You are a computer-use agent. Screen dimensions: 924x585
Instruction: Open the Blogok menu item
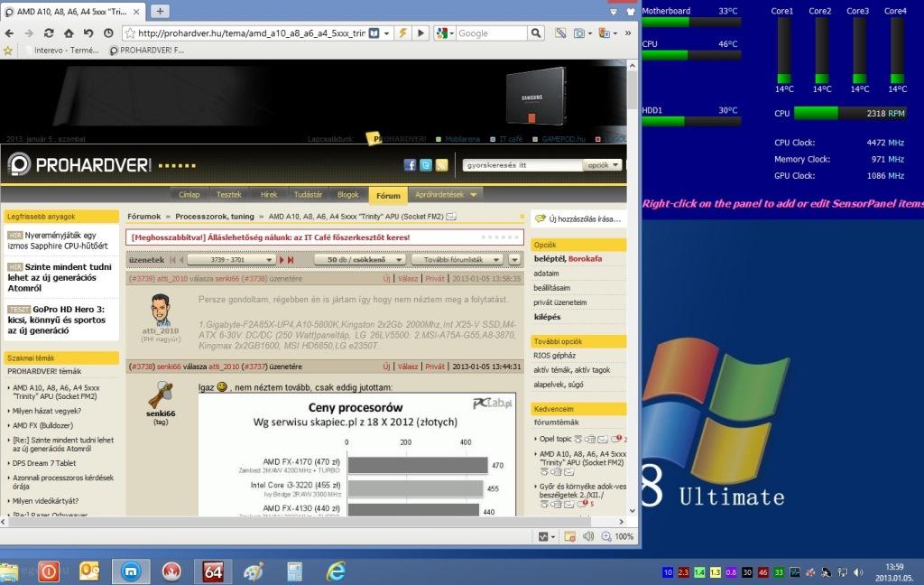tap(347, 195)
